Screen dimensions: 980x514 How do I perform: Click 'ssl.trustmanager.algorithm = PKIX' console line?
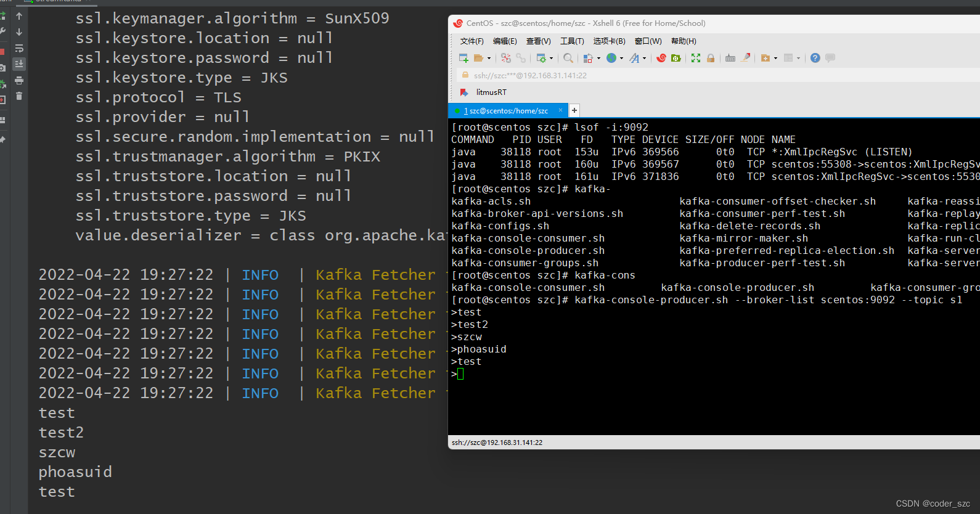227,157
